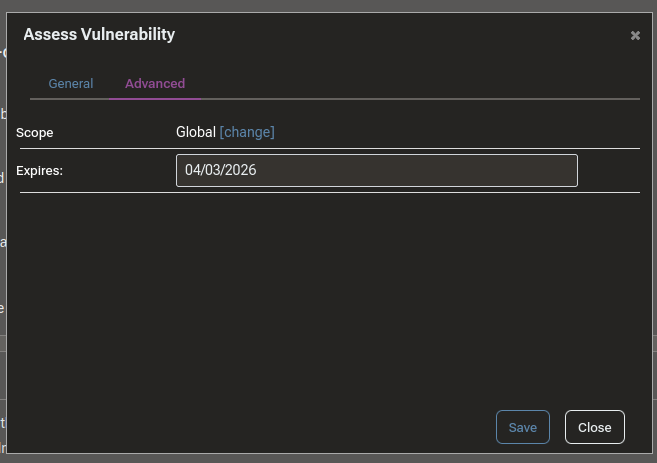
Task: Click empty space right of the Expires date text
Action: point(420,170)
